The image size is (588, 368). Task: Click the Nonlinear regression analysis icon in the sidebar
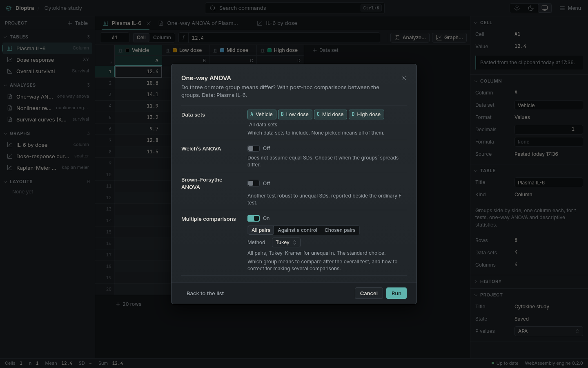10,108
